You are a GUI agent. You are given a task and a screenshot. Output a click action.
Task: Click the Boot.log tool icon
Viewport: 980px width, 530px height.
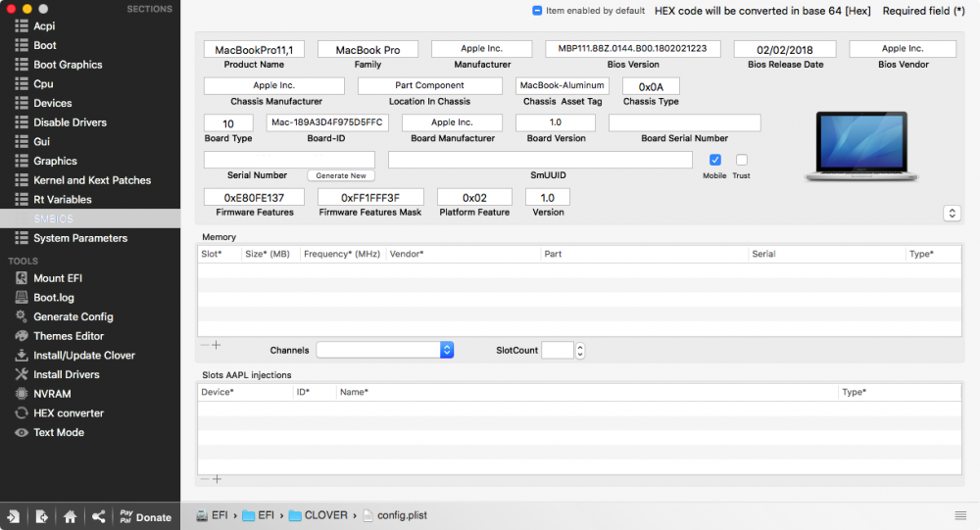(22, 298)
